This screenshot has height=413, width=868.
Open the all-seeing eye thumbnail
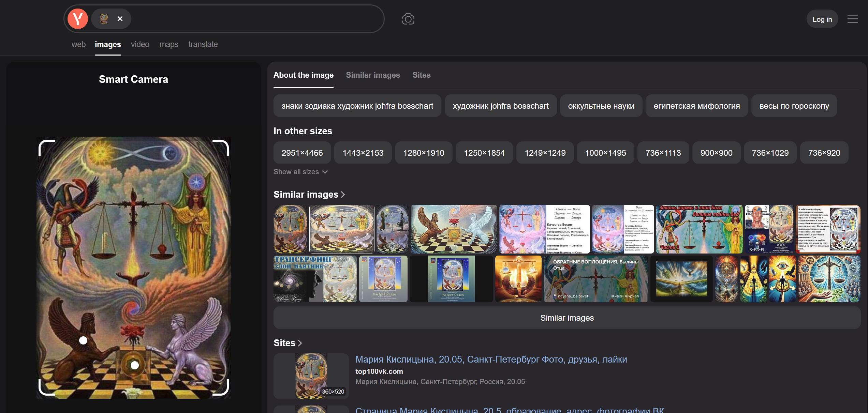tap(782, 279)
